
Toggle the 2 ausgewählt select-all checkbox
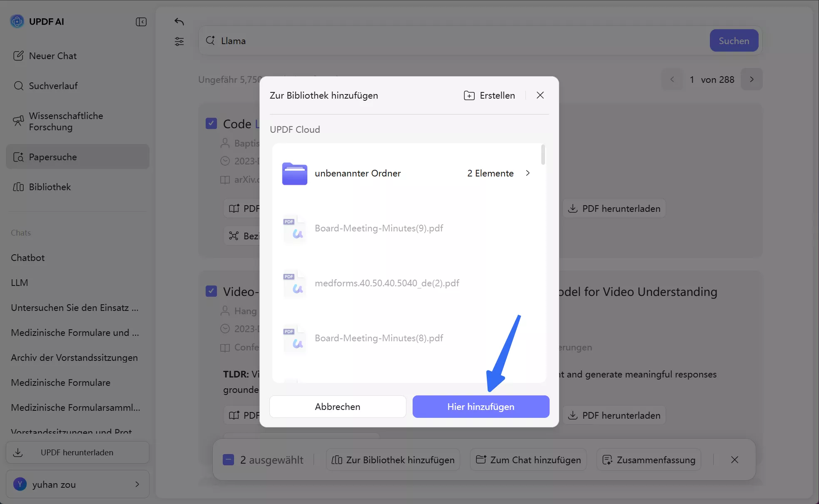coord(228,459)
